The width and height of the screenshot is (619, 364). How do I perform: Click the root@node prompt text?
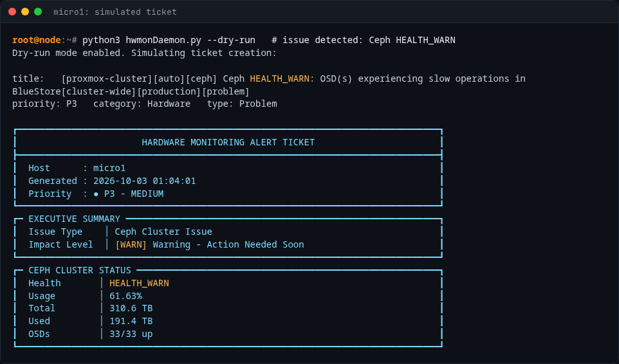[36, 41]
